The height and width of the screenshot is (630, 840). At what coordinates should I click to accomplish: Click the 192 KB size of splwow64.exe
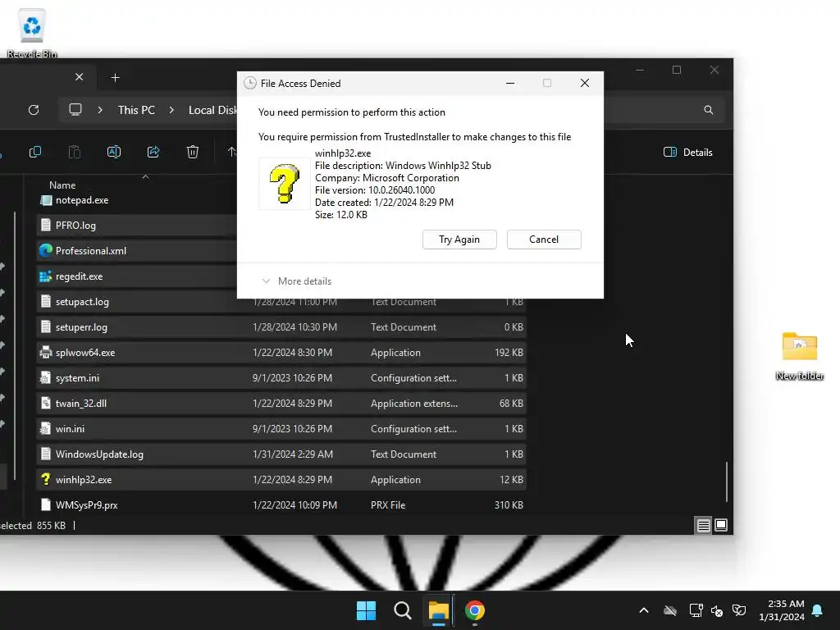click(509, 353)
